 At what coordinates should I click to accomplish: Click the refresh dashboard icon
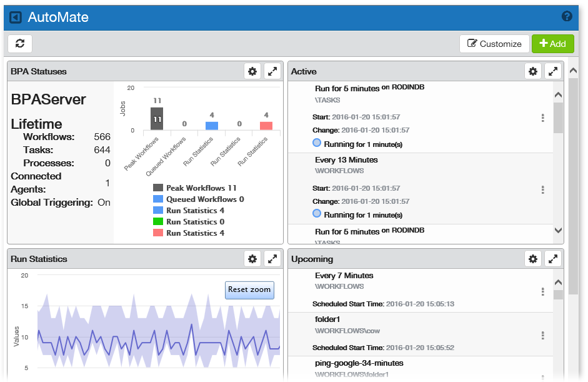click(x=20, y=44)
